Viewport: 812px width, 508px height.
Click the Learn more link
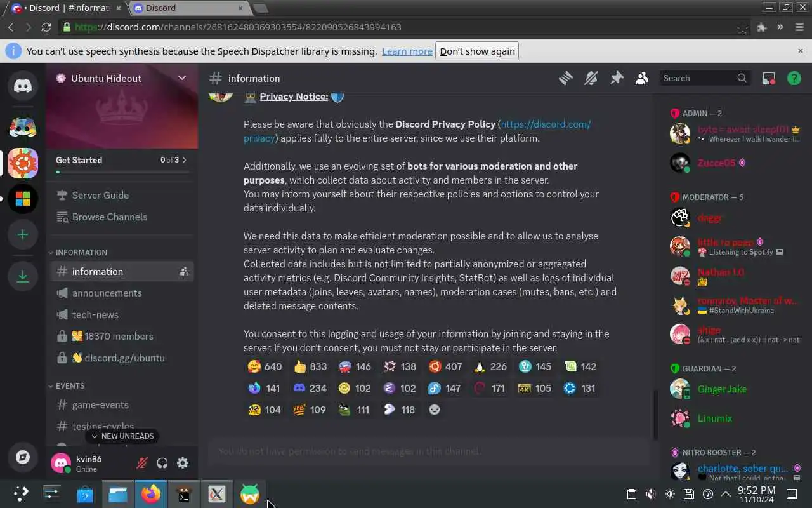coord(407,51)
